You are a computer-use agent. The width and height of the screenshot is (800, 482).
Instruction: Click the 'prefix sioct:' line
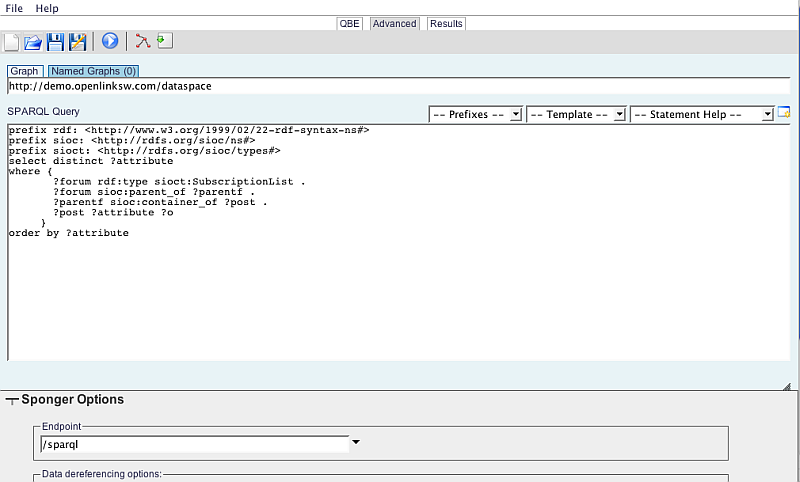(144, 151)
